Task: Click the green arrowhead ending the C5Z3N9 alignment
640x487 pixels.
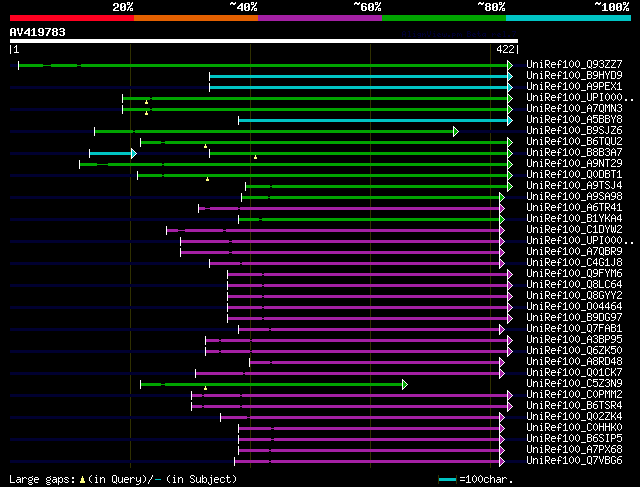Action: [404, 385]
